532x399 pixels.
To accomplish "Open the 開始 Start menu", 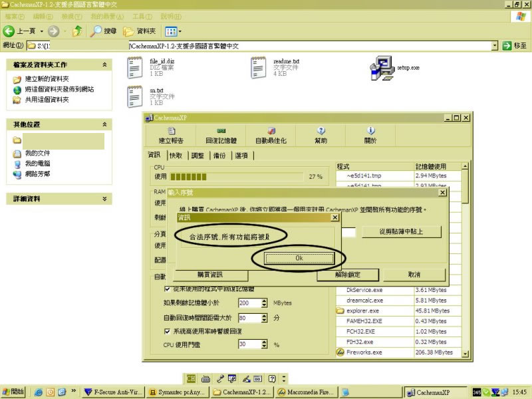I will (x=13, y=392).
